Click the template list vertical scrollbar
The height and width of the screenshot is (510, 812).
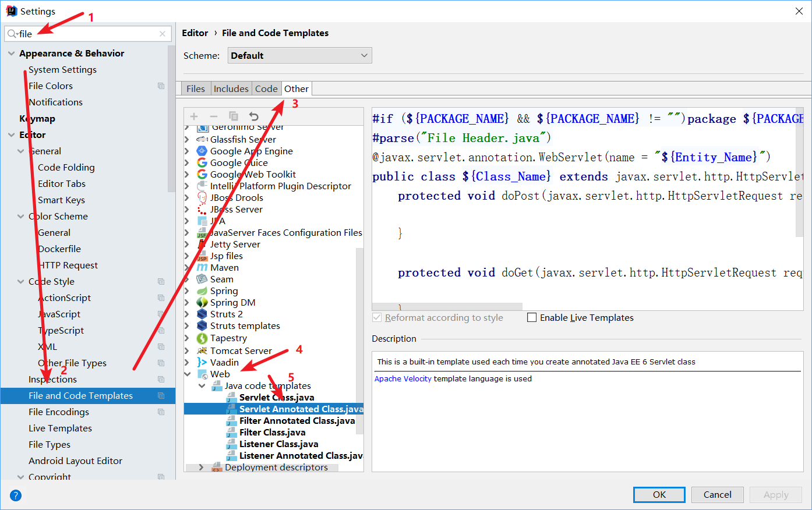pyautogui.click(x=360, y=341)
